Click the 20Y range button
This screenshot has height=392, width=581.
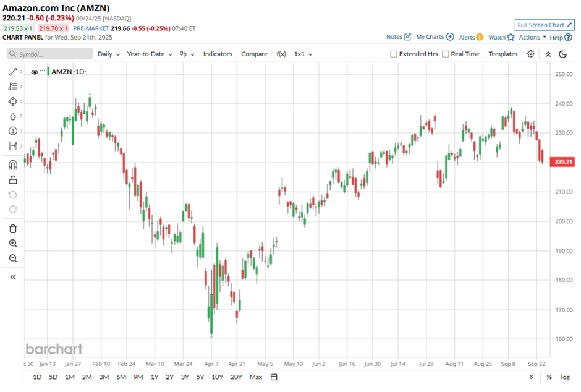coord(236,377)
